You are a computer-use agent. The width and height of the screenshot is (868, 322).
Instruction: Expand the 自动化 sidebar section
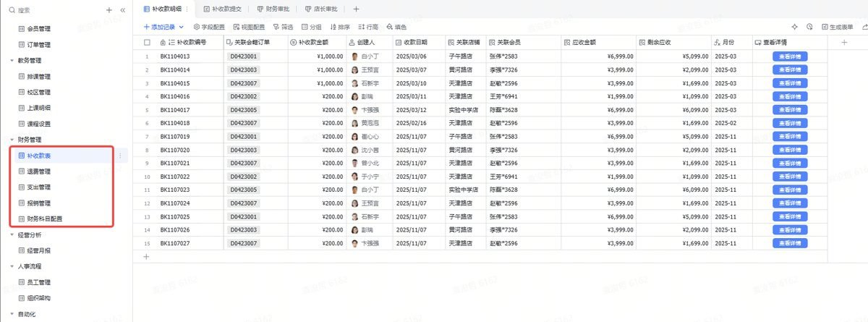[x=12, y=314]
